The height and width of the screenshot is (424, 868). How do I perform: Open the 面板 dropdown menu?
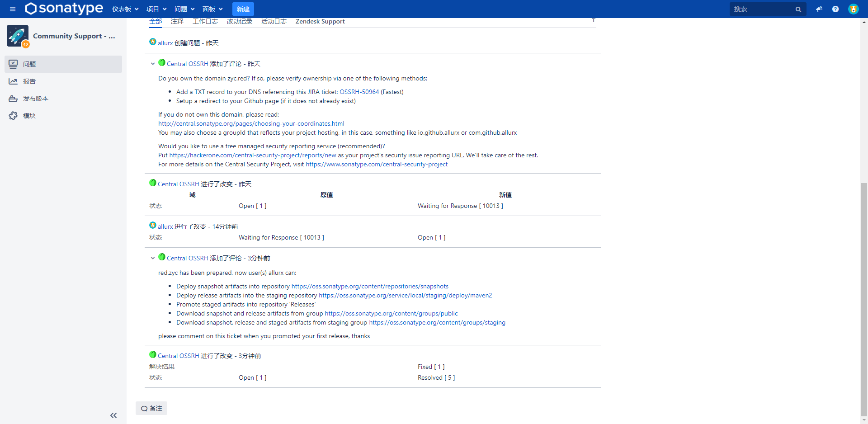click(x=212, y=9)
